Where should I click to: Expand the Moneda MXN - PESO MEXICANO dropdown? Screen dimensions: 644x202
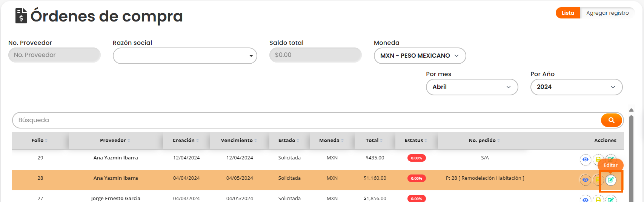[420, 56]
